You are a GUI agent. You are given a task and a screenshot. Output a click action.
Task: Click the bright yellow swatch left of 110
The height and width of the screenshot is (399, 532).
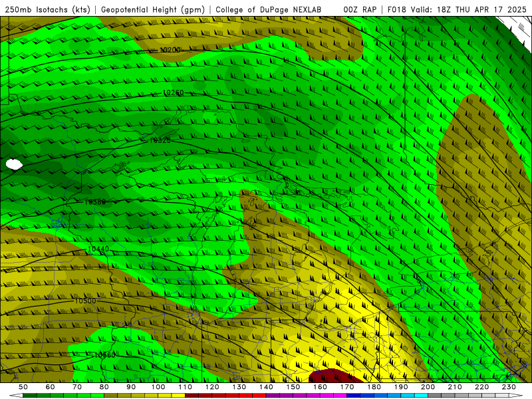178,396
